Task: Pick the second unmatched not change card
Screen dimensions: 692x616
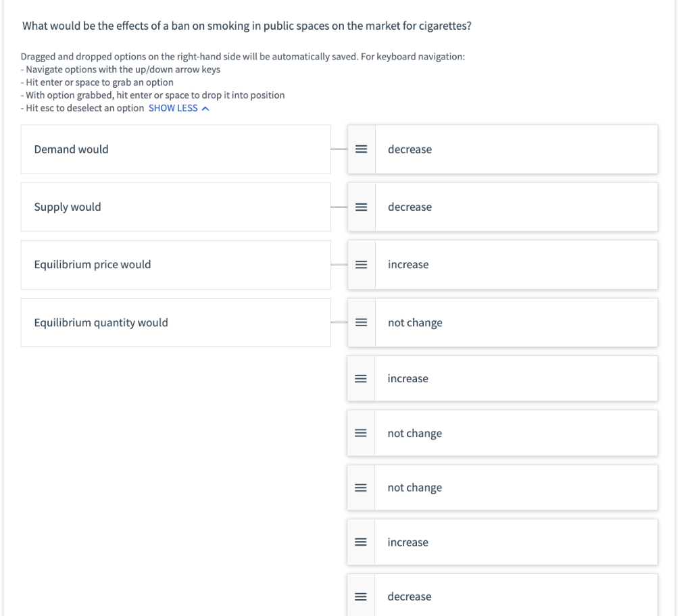Action: 514,488
